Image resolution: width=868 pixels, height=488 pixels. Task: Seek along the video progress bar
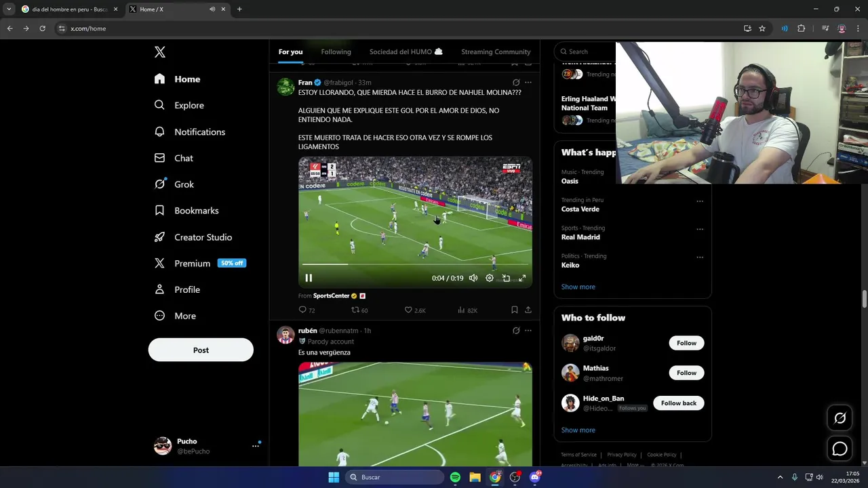[415, 264]
